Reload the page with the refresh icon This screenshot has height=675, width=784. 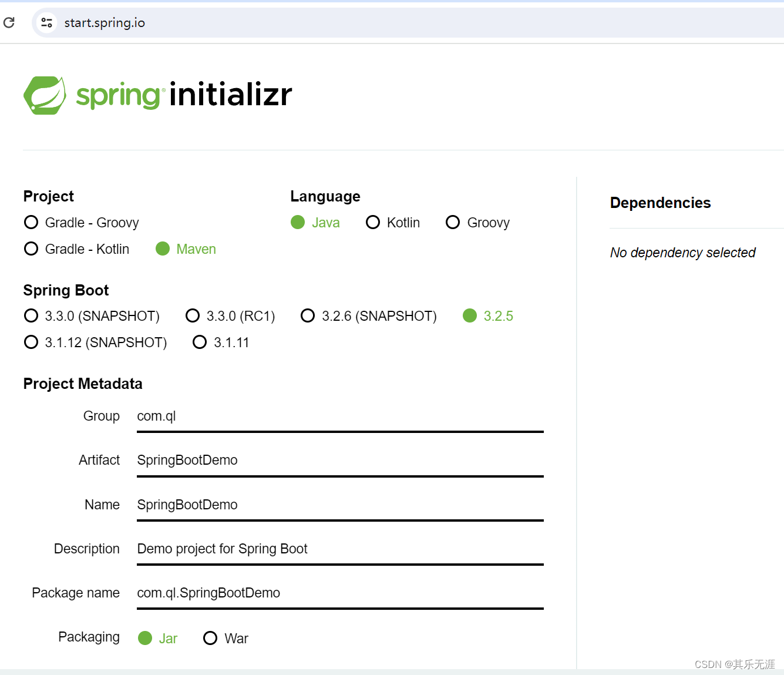tap(9, 23)
